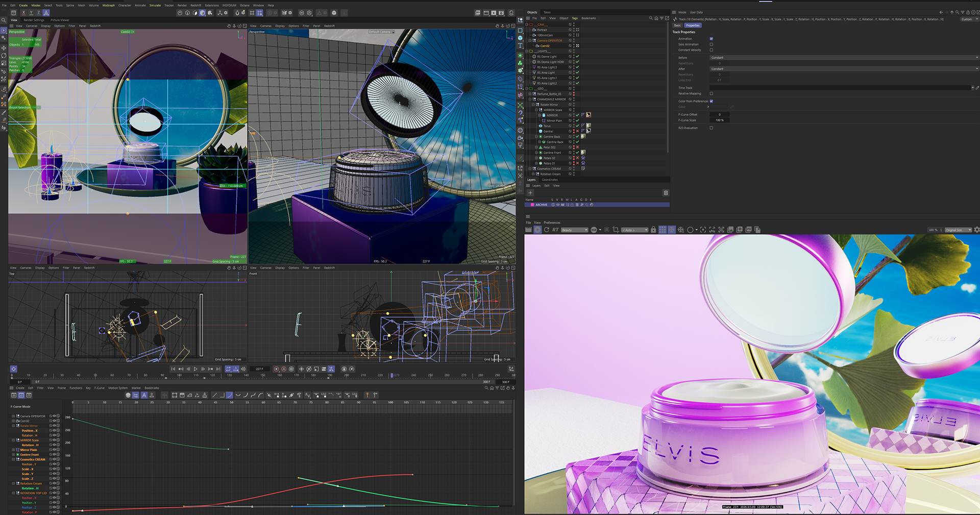Open the Original Size dropdown
This screenshot has width=980, height=515.
(x=958, y=230)
